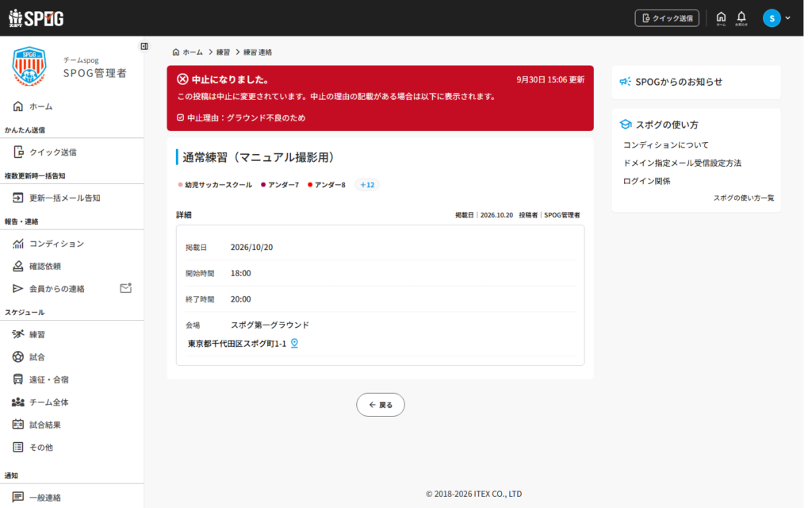Click the 遠征・合宿 bus icon

(18, 379)
